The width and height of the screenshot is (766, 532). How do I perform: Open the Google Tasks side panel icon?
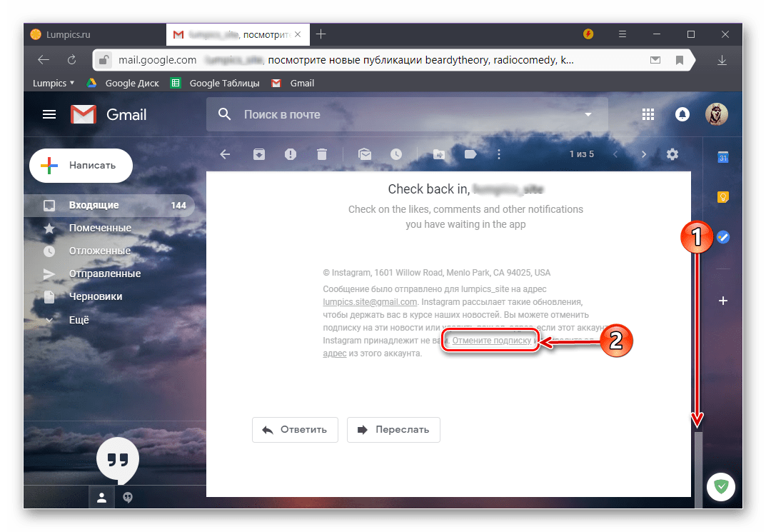[723, 237]
